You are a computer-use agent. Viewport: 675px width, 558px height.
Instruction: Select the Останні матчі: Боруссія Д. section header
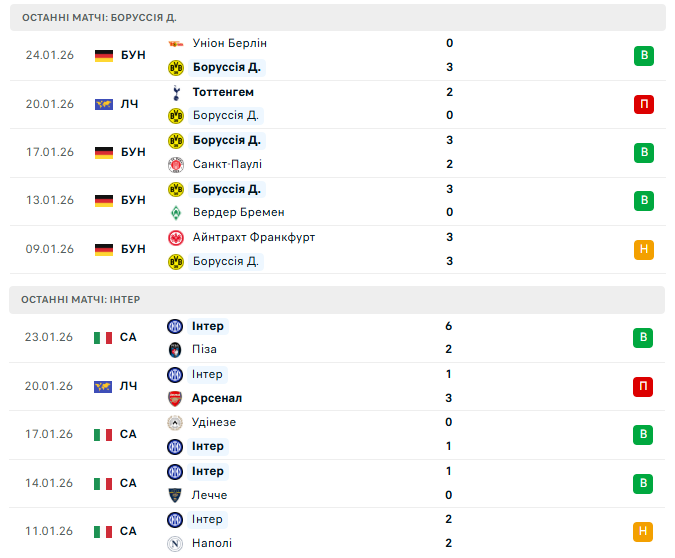pos(99,18)
